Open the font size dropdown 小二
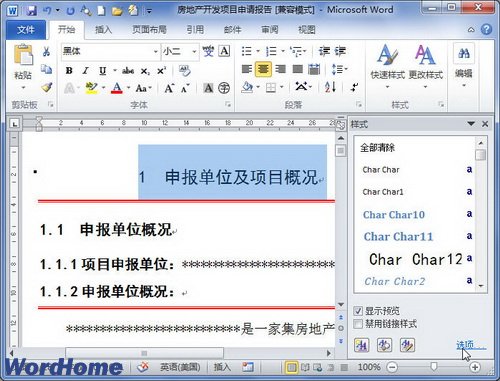The width and height of the screenshot is (500, 381). click(x=194, y=52)
